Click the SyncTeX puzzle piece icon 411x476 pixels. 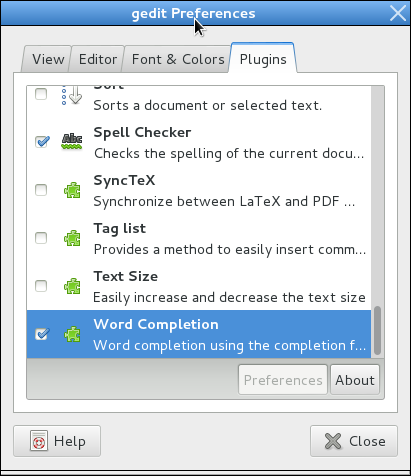click(x=72, y=190)
